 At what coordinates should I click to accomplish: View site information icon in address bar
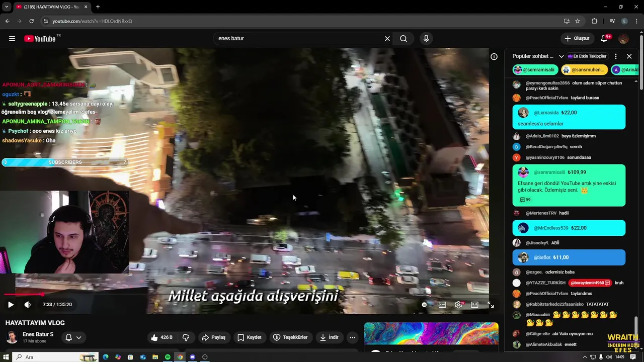(46, 21)
